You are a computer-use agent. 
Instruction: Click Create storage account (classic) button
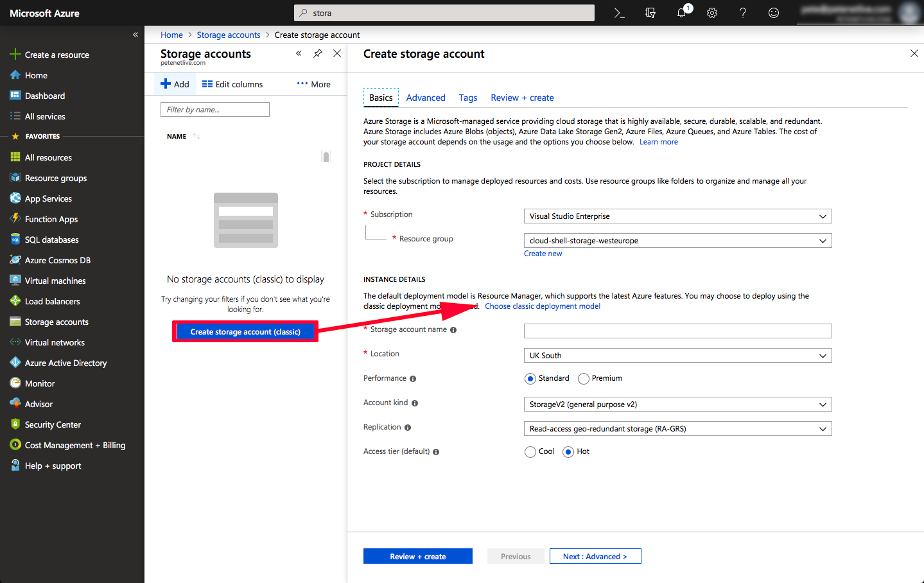245,331
